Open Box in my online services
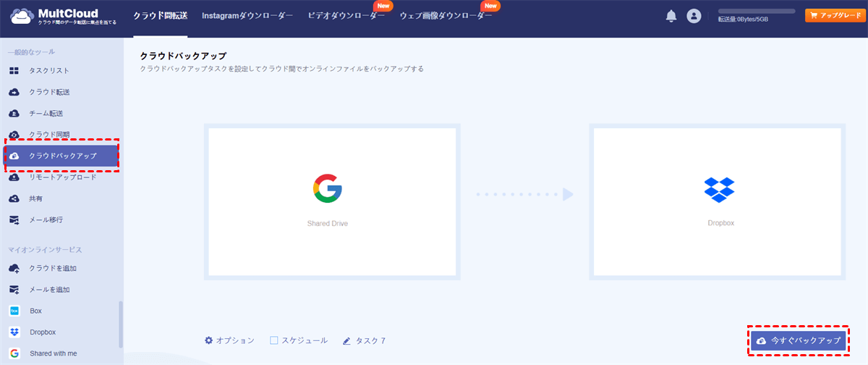Image resolution: width=868 pixels, height=365 pixels. pos(36,311)
